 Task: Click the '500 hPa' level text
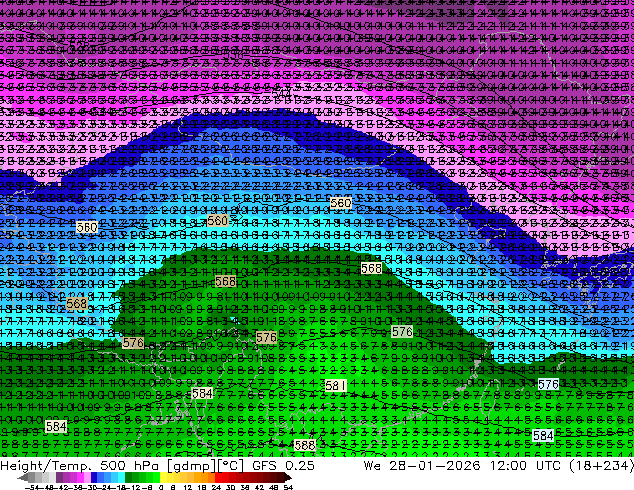(129, 466)
